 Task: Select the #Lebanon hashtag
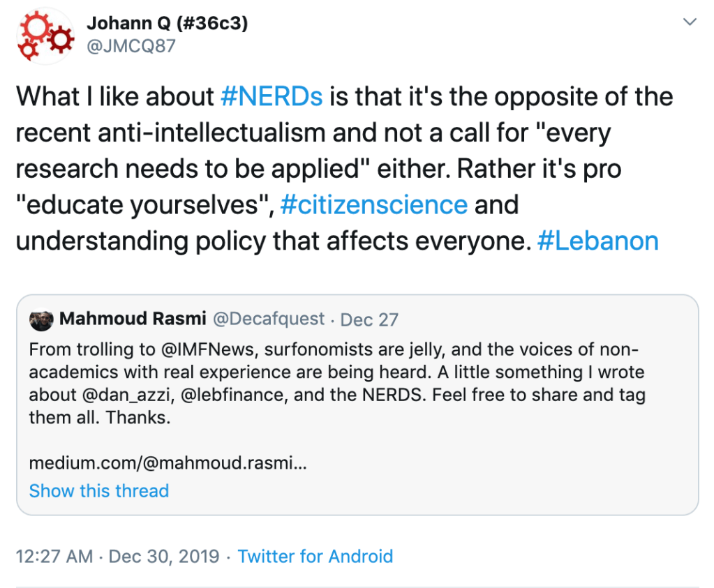tap(598, 241)
